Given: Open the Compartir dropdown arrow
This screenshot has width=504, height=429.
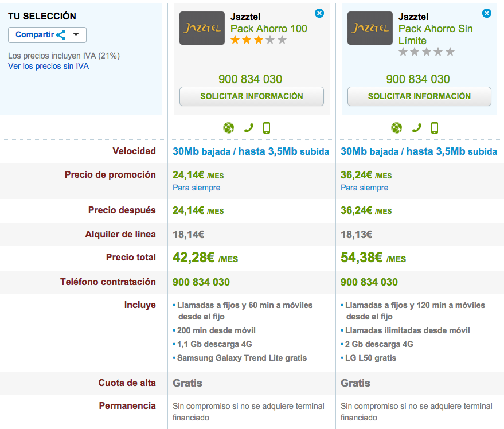Looking at the screenshot, I should [x=76, y=34].
